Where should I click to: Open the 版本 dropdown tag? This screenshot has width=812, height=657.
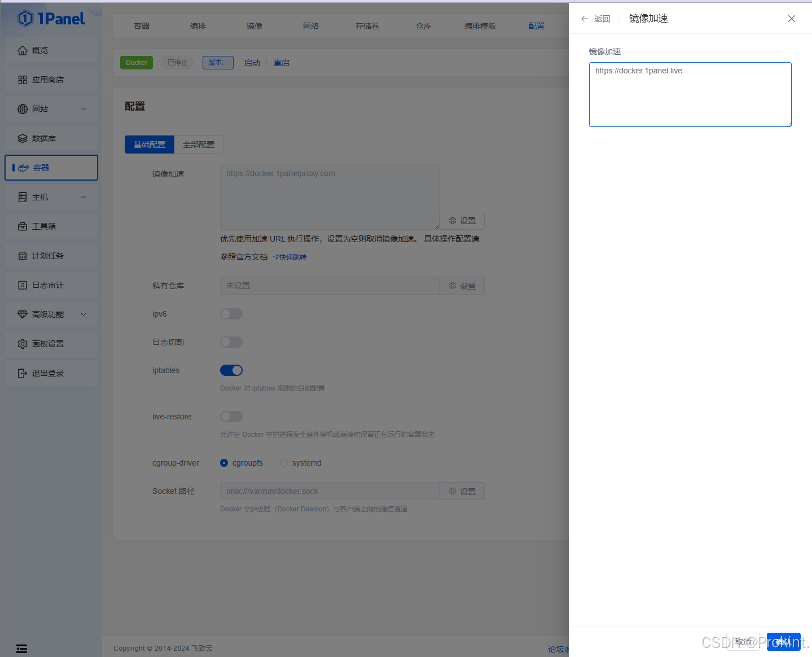pyautogui.click(x=218, y=63)
